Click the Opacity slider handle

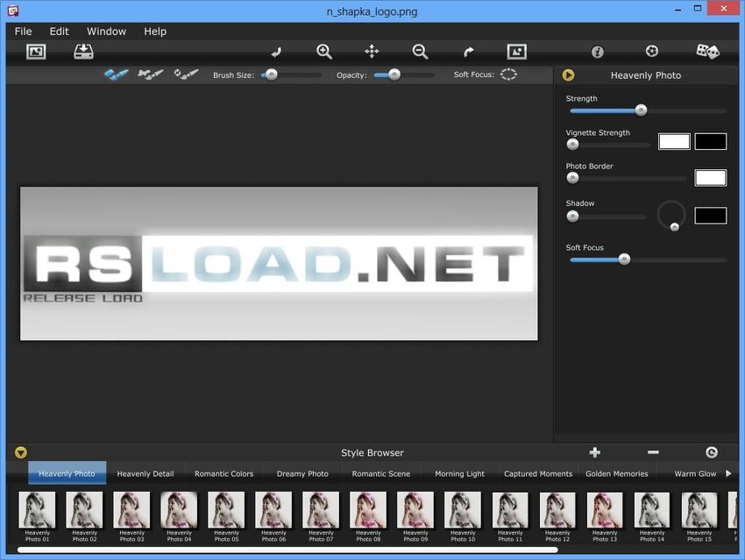394,74
